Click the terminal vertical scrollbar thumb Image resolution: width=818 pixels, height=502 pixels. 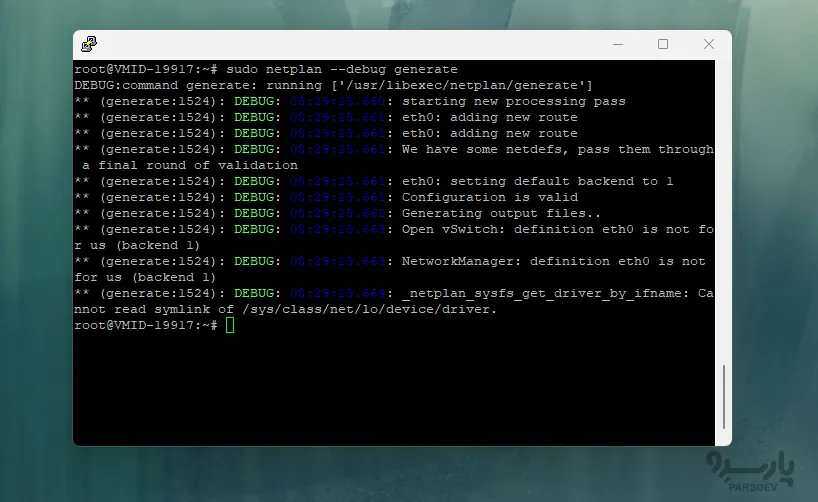724,397
